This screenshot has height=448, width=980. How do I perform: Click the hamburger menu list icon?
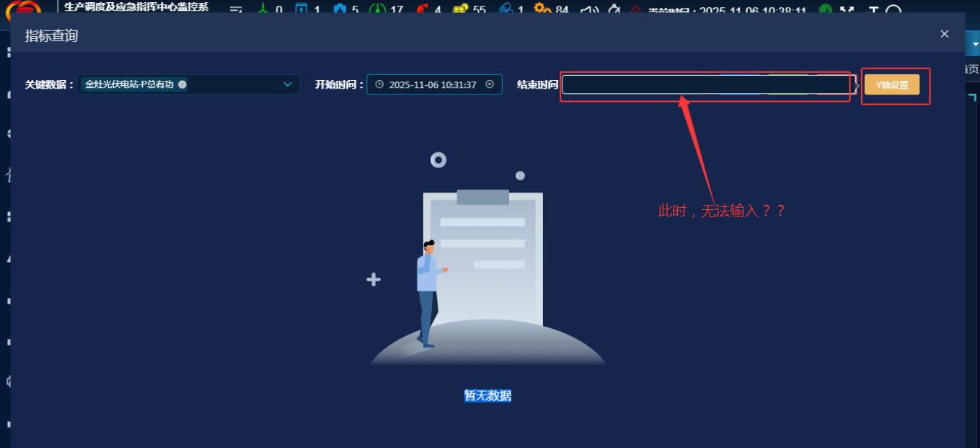(x=236, y=9)
